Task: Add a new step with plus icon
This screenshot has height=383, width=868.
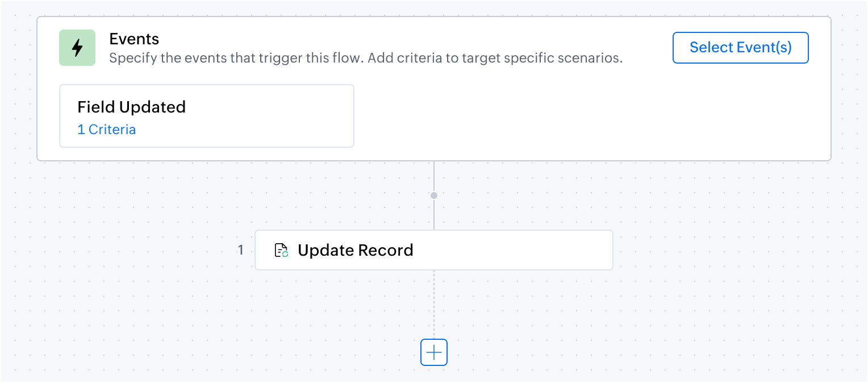Action: (x=434, y=352)
